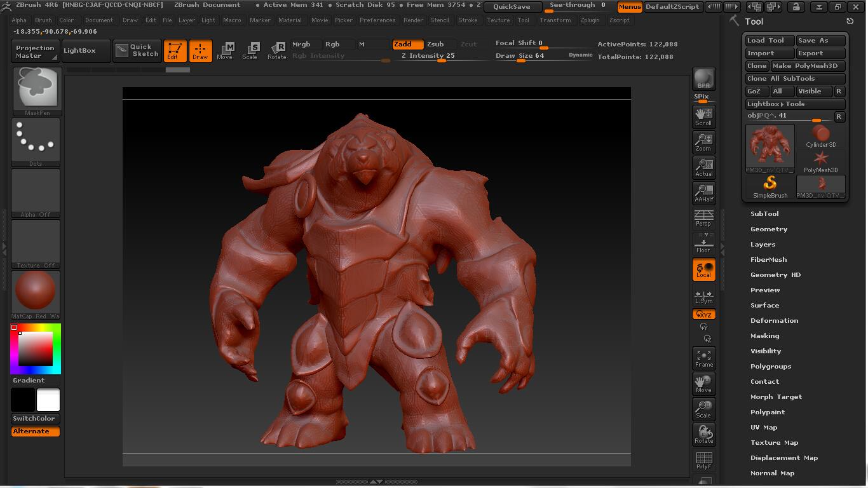Adjust the Draw Size slider
Screen dimensions: 868x488
click(x=544, y=57)
